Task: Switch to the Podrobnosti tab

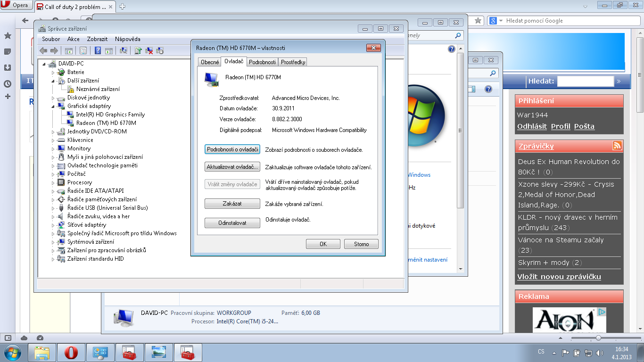Action: coord(262,62)
